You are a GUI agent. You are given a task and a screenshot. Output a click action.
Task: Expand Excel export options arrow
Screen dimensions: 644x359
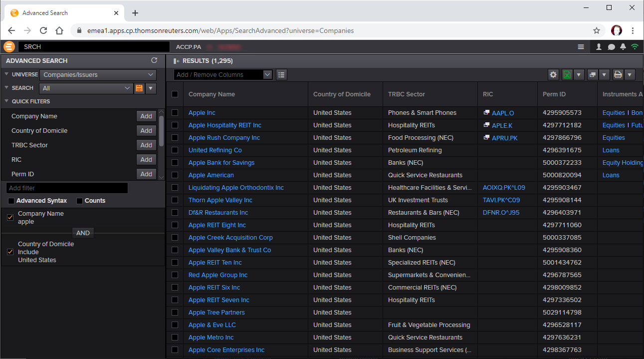579,75
